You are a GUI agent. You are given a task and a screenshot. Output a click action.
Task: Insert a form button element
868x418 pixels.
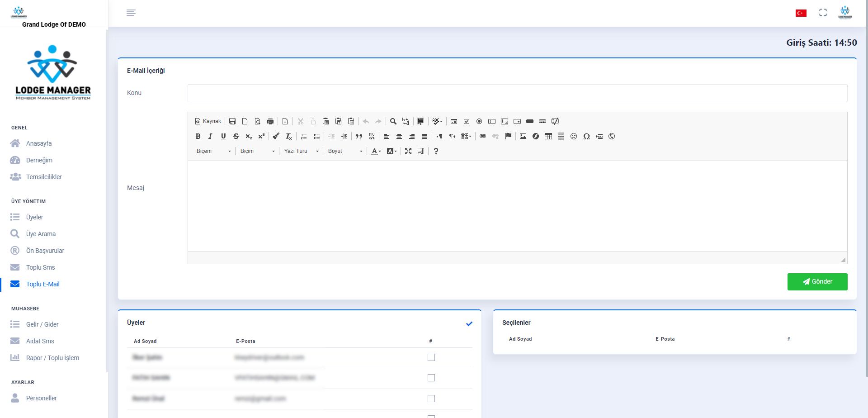click(530, 121)
